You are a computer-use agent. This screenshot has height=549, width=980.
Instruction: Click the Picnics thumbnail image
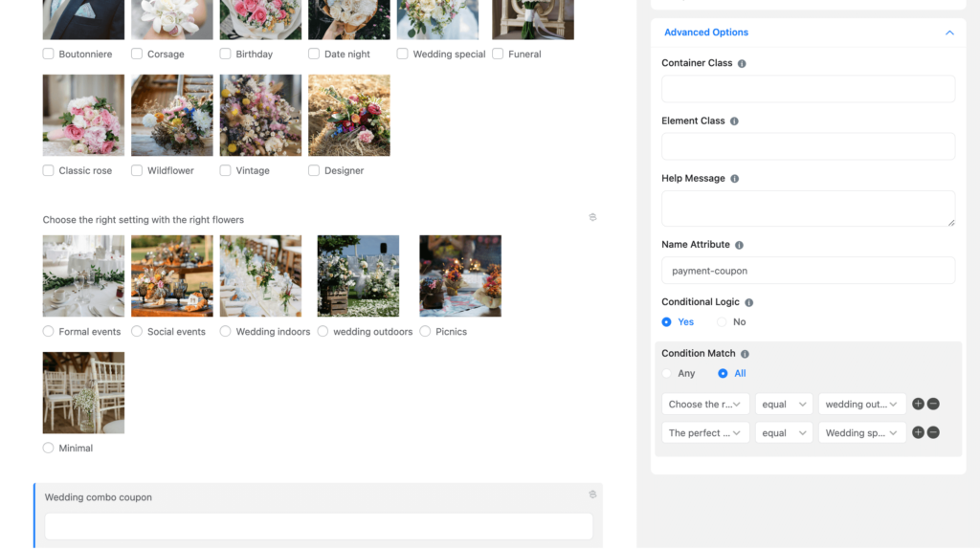click(460, 276)
